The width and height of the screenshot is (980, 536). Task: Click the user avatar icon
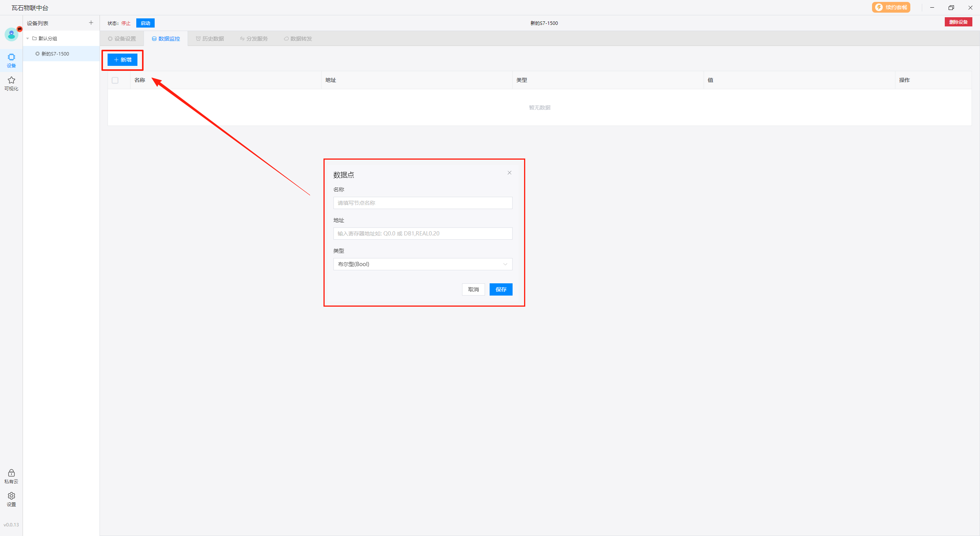[x=11, y=34]
